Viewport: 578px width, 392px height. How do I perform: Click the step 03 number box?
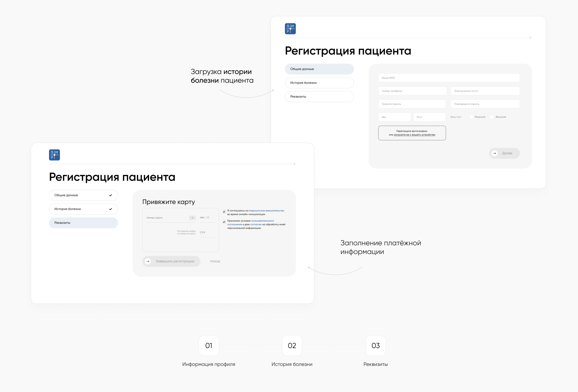tap(375, 346)
